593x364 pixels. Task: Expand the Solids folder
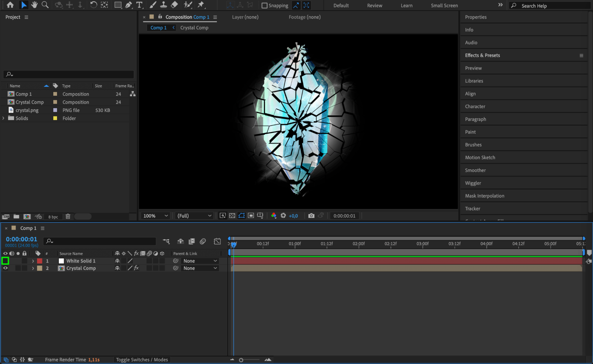pyautogui.click(x=4, y=118)
